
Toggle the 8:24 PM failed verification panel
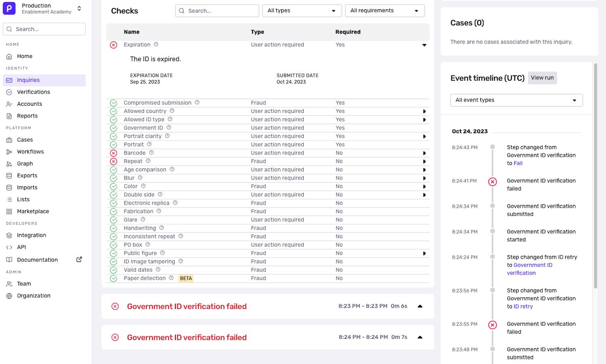pos(420,337)
